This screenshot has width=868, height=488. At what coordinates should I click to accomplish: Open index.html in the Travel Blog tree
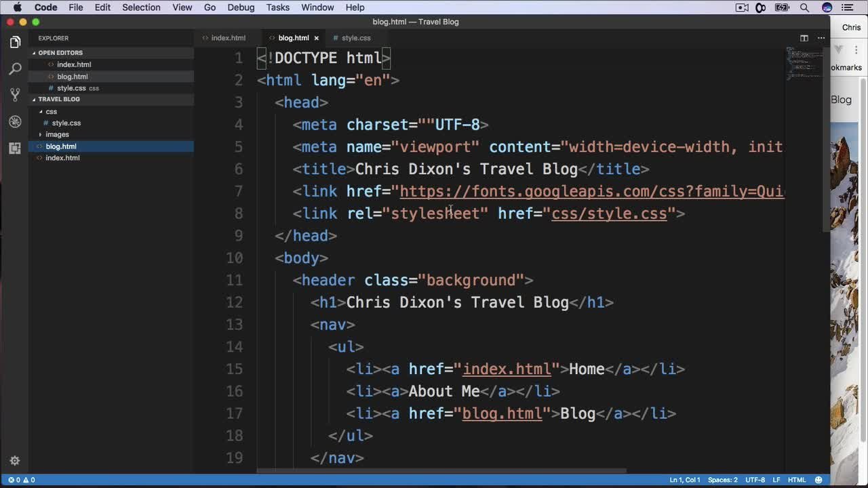pyautogui.click(x=62, y=158)
